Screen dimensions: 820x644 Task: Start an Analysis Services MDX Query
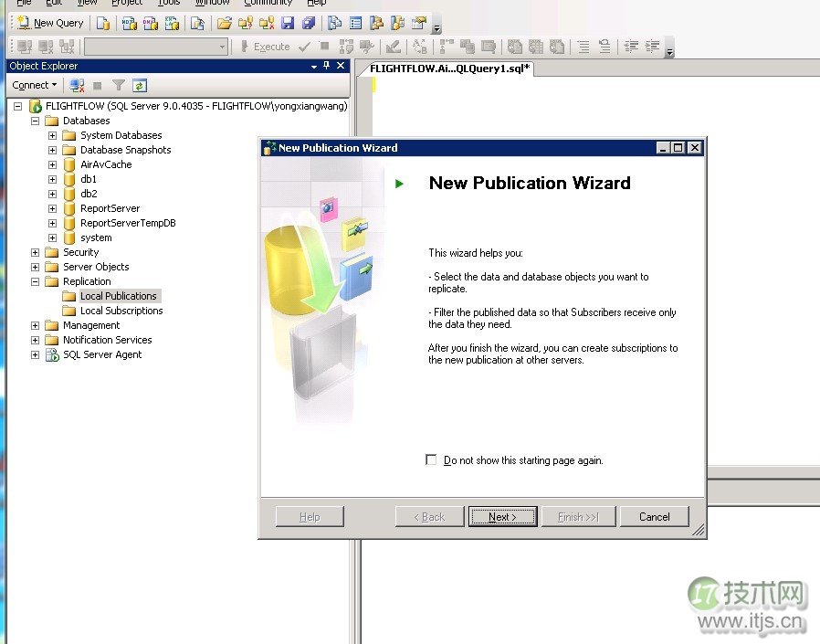pyautogui.click(x=129, y=23)
